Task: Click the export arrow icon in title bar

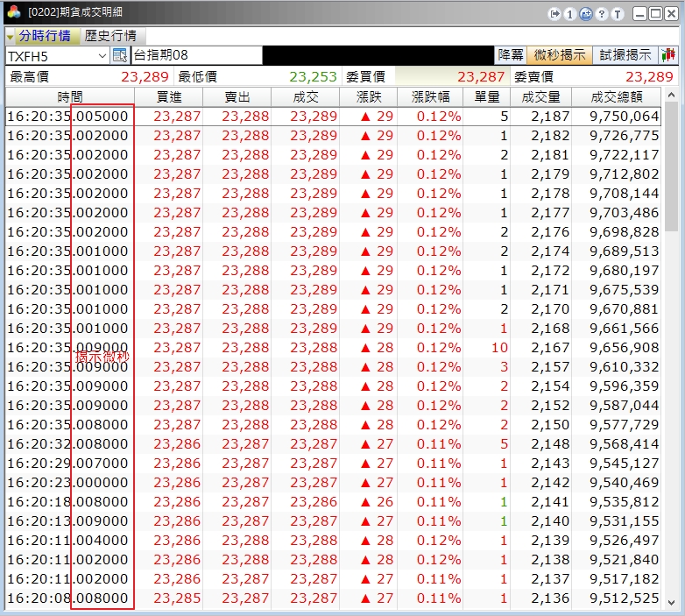Action: click(554, 14)
